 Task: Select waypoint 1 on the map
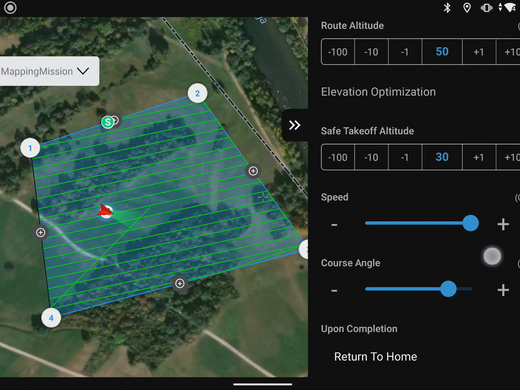coord(30,148)
